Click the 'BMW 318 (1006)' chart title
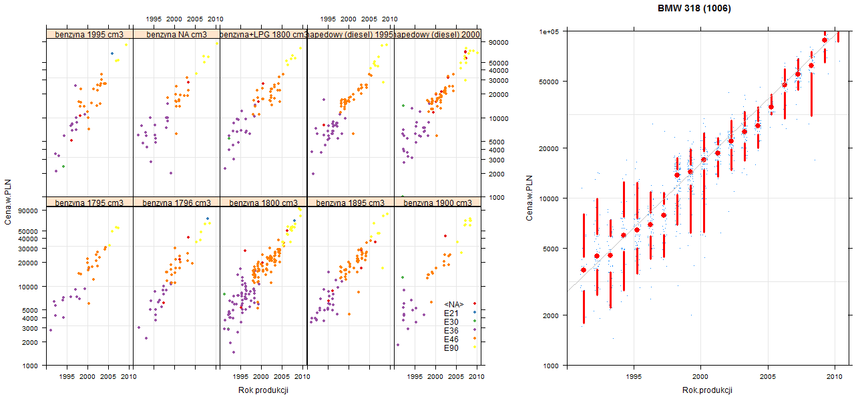This screenshot has height=401, width=868. coord(694,9)
